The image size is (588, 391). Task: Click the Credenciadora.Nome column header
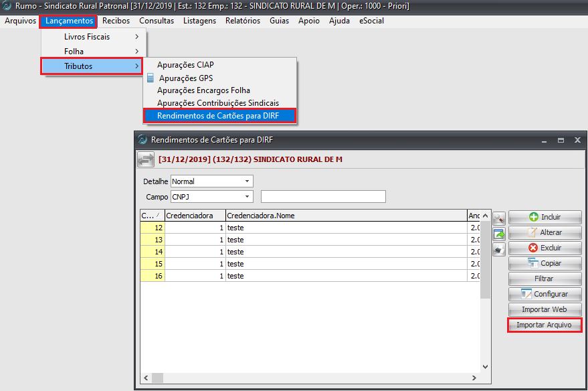pos(346,216)
